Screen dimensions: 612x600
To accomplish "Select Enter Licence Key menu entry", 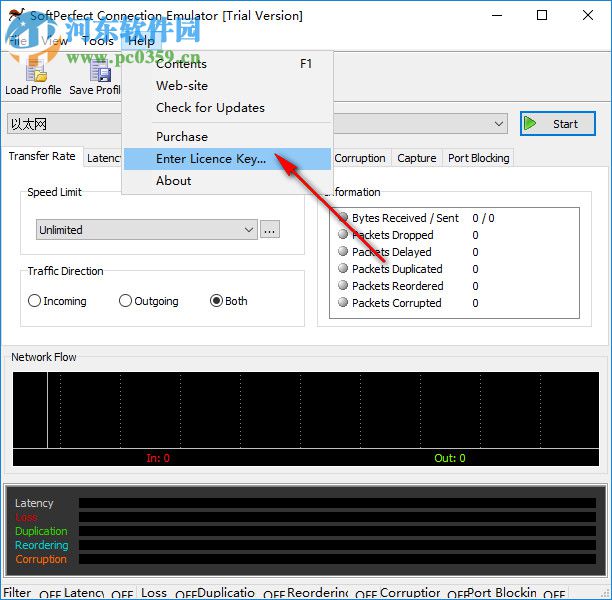I will 227,158.
